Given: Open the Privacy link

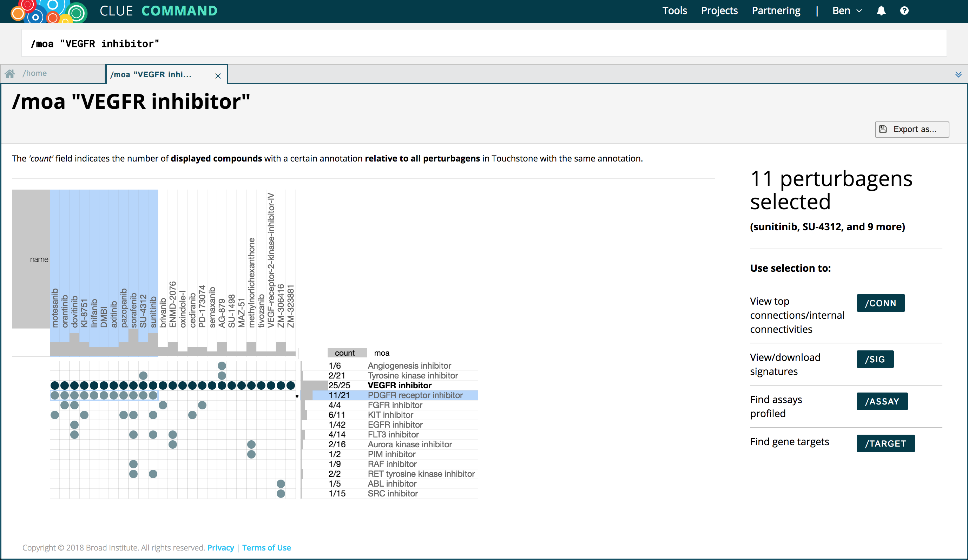Looking at the screenshot, I should tap(220, 548).
